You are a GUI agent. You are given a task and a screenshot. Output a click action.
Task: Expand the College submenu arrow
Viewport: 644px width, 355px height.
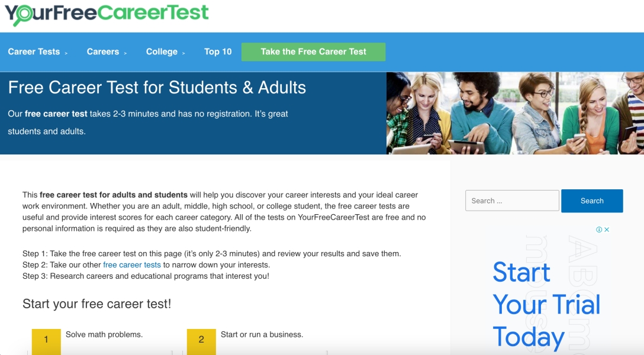[x=183, y=53]
